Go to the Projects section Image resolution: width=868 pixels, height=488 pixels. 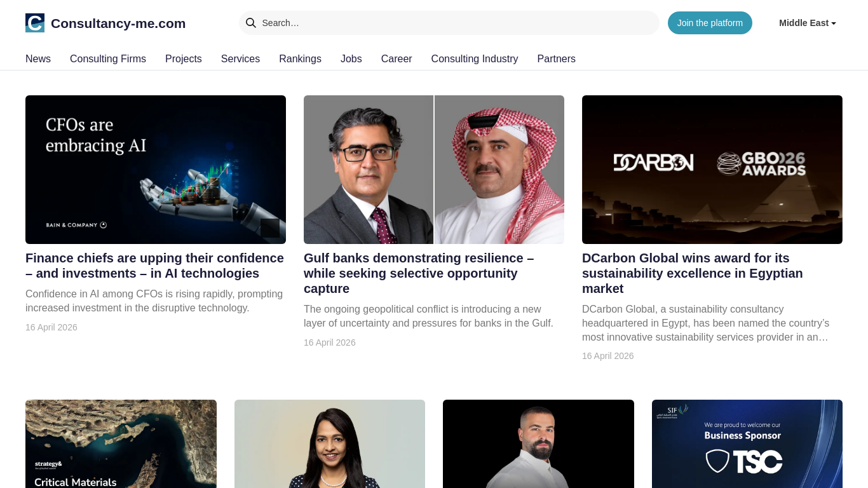tap(184, 58)
